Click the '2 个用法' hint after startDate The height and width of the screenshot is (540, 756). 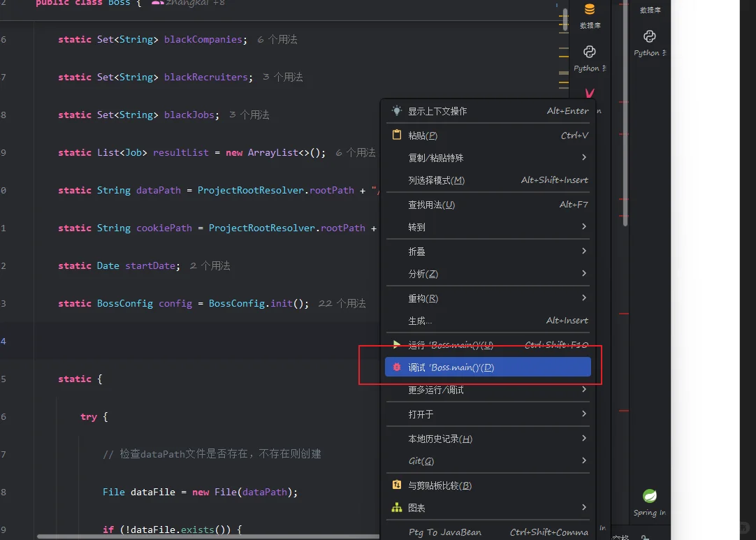[210, 265]
